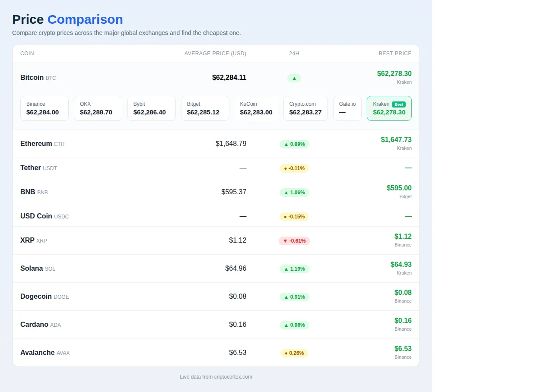Click Bitcoin's average price $62,284.11

[229, 78]
